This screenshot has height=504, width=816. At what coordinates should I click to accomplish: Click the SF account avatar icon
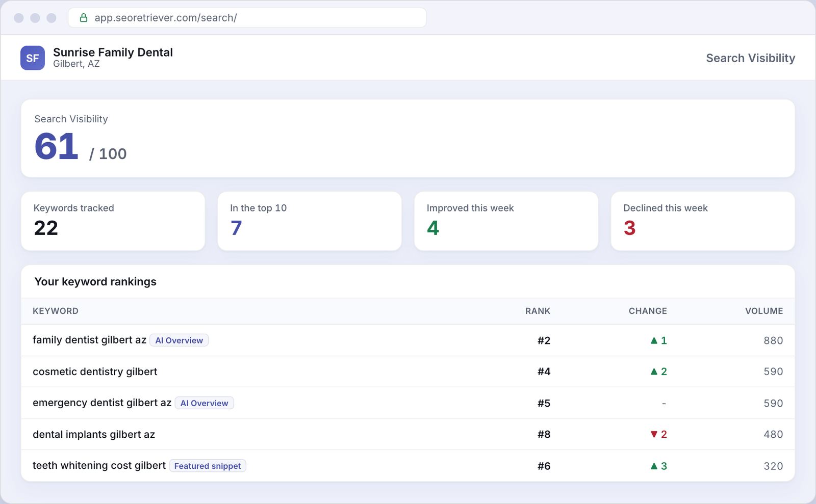[33, 58]
